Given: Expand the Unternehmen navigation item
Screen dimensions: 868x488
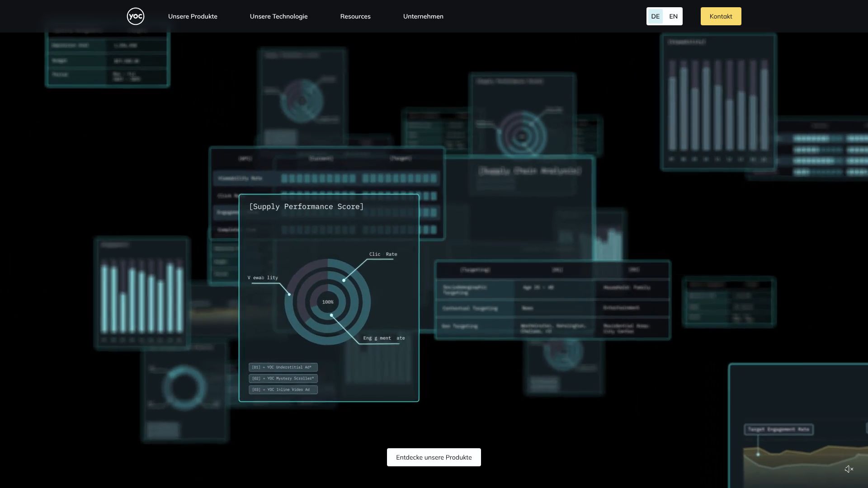Looking at the screenshot, I should coord(423,16).
